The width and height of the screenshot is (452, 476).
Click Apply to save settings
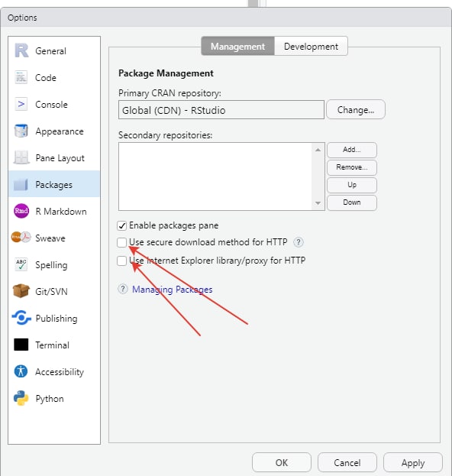(413, 463)
